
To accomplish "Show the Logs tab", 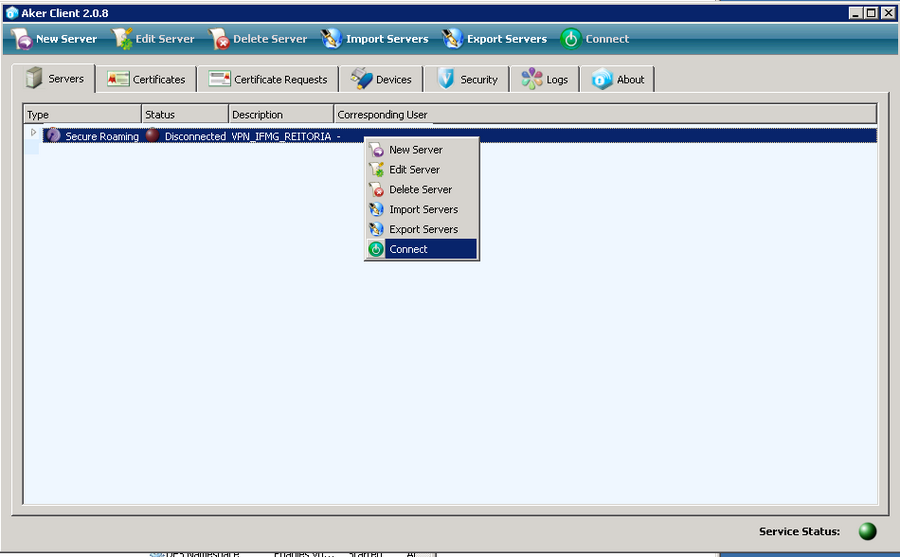I will [x=545, y=80].
